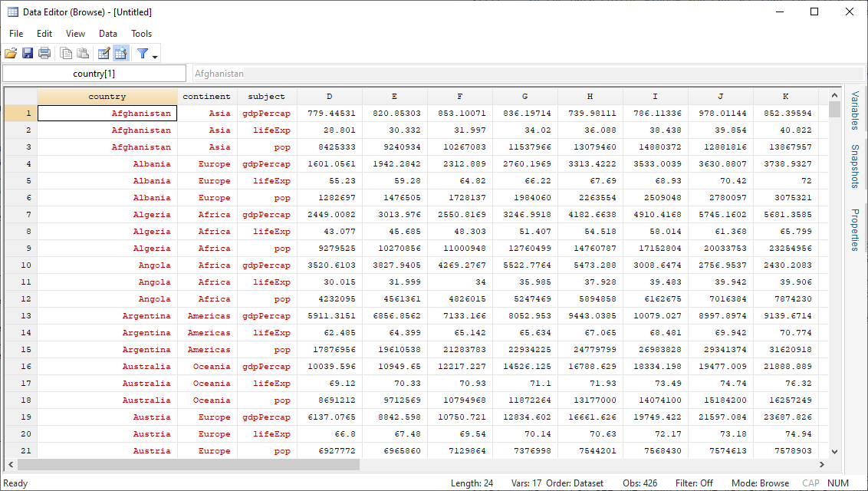868x491 pixels.
Task: Select the subject column header
Action: 267,97
